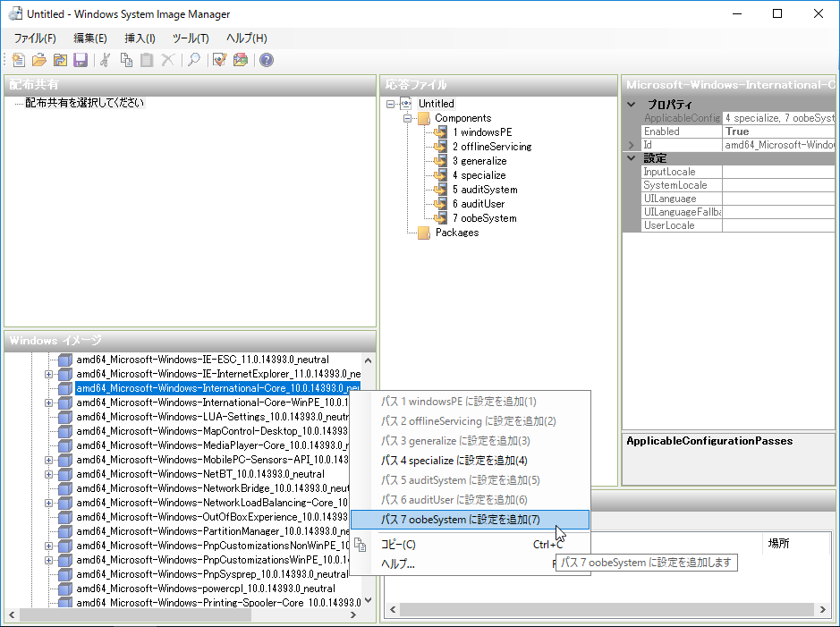Click the Find magnifier toolbar icon
Image resolution: width=840 pixels, height=627 pixels.
coord(194,60)
